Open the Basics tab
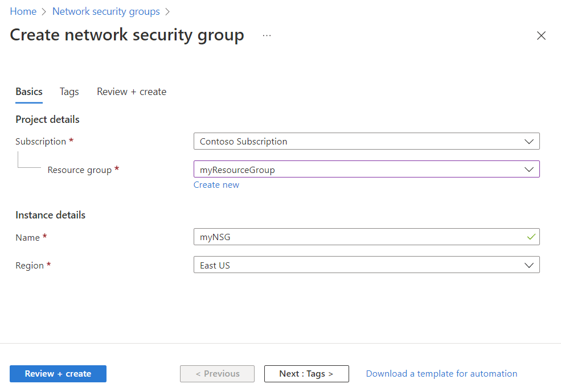The width and height of the screenshot is (561, 392). tap(28, 92)
